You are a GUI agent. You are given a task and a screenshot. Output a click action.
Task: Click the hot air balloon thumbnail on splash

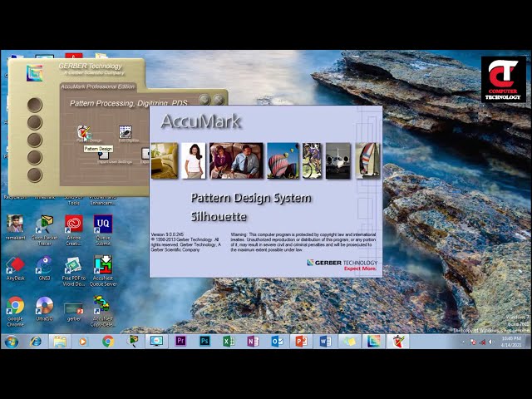pyautogui.click(x=283, y=160)
